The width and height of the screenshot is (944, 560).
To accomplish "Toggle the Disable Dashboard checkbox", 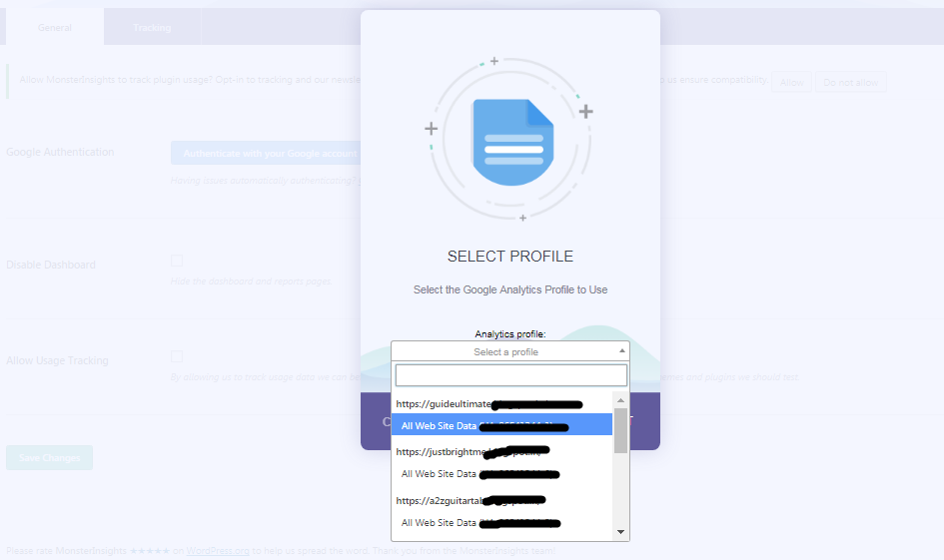I will [x=177, y=261].
